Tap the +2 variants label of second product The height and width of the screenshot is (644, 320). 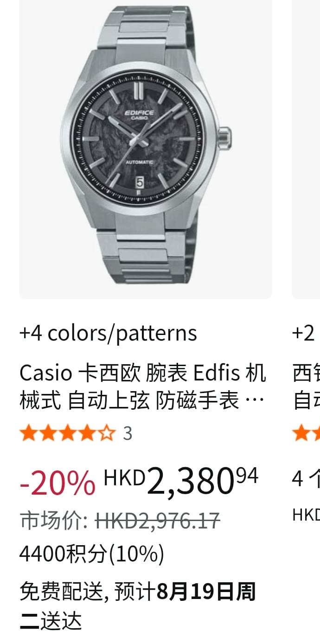click(304, 333)
